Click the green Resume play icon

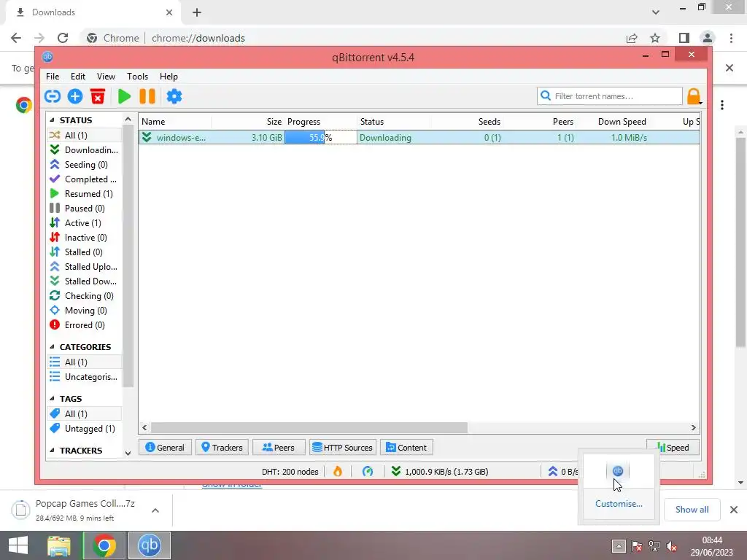pos(124,96)
